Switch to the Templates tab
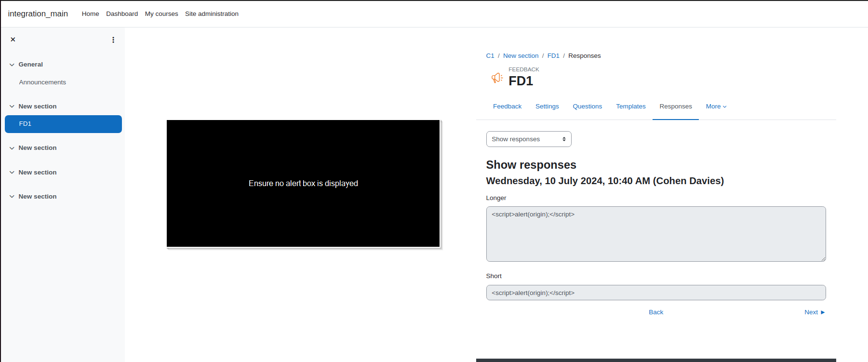Screen dimensions: 868x362 point(631,107)
